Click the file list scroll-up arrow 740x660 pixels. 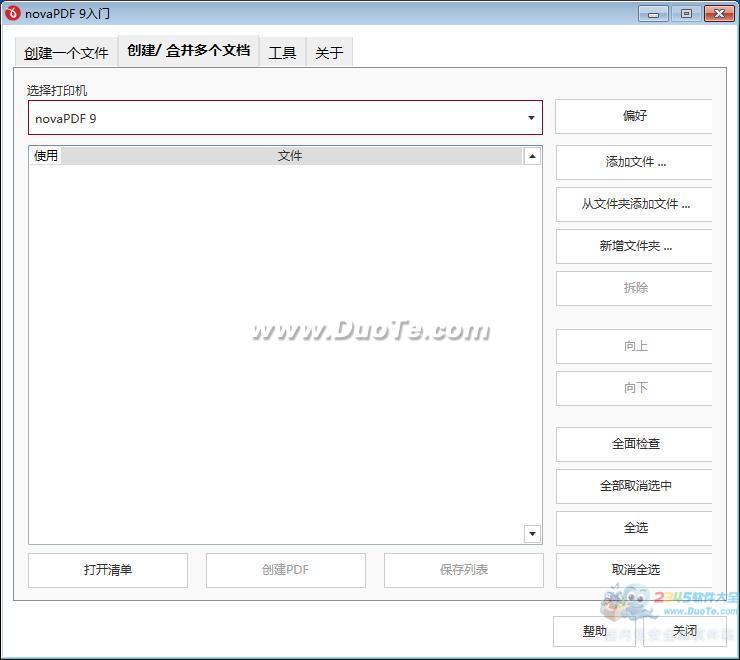point(532,156)
